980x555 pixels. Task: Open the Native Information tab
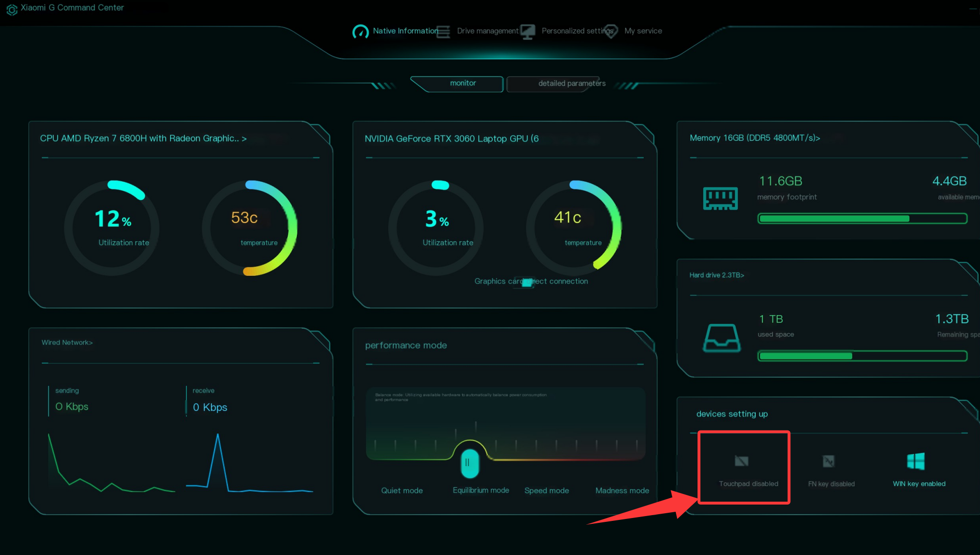pos(405,31)
